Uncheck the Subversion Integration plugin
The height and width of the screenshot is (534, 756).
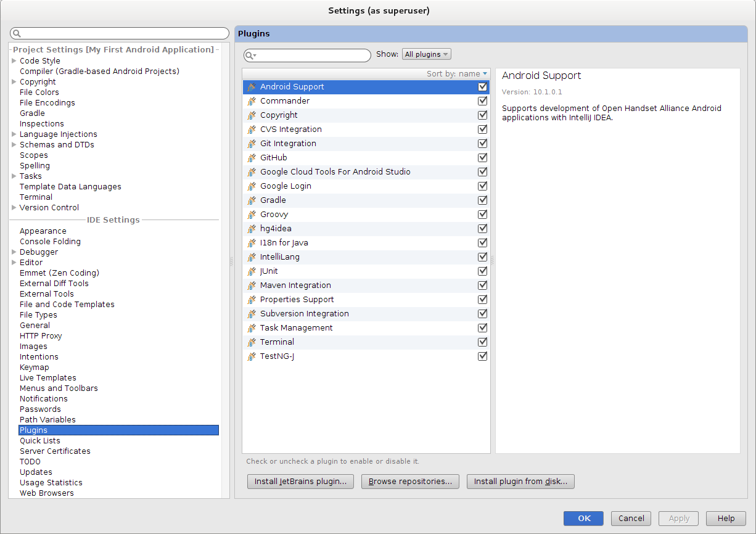483,314
